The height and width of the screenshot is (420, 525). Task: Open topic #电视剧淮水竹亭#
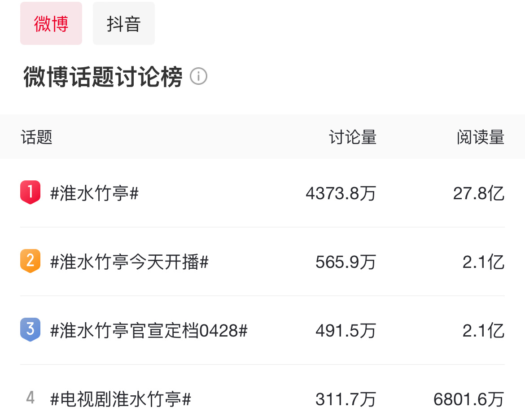121,399
